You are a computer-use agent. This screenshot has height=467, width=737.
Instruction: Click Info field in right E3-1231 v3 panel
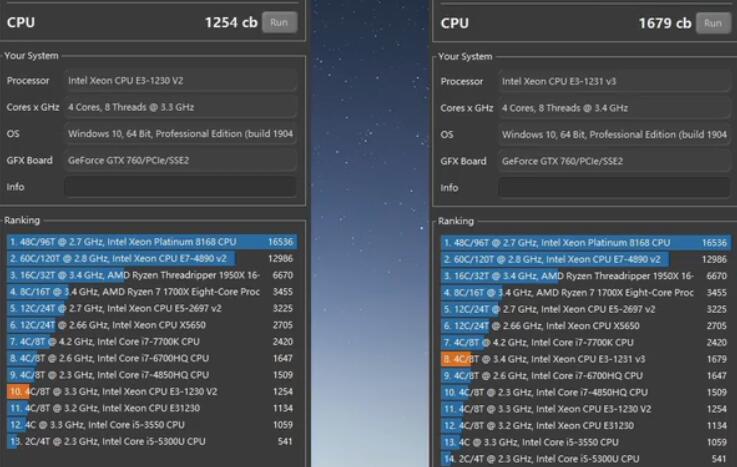614,188
